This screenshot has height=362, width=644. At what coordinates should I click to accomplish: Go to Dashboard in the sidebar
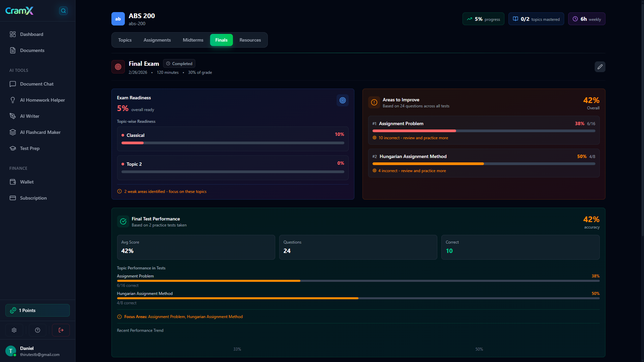(x=38, y=34)
